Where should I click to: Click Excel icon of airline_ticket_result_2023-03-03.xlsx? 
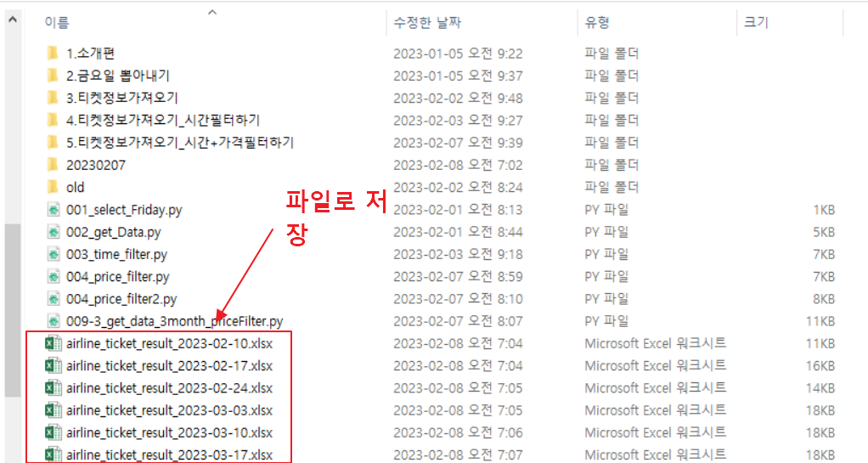[x=54, y=410]
